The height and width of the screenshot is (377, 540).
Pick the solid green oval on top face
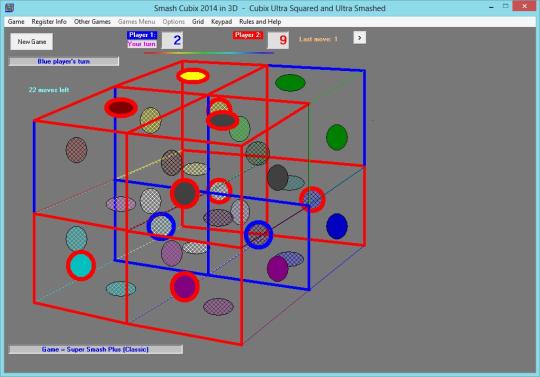tap(290, 83)
